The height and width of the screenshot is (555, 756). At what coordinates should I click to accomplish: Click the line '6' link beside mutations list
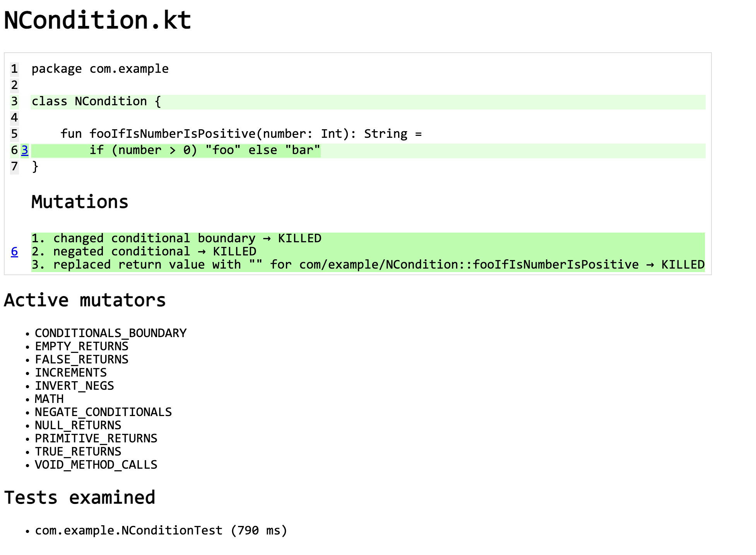[x=14, y=252]
